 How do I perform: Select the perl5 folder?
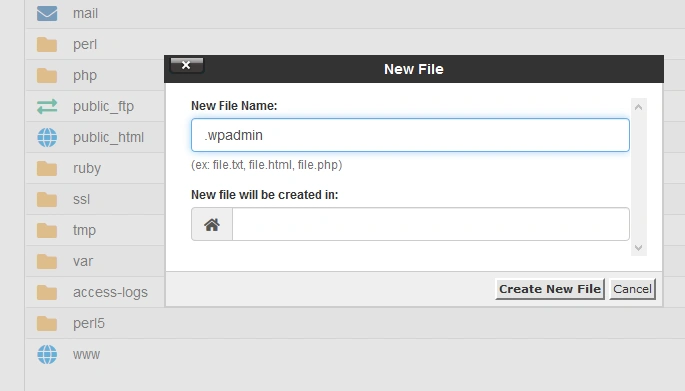pos(89,323)
